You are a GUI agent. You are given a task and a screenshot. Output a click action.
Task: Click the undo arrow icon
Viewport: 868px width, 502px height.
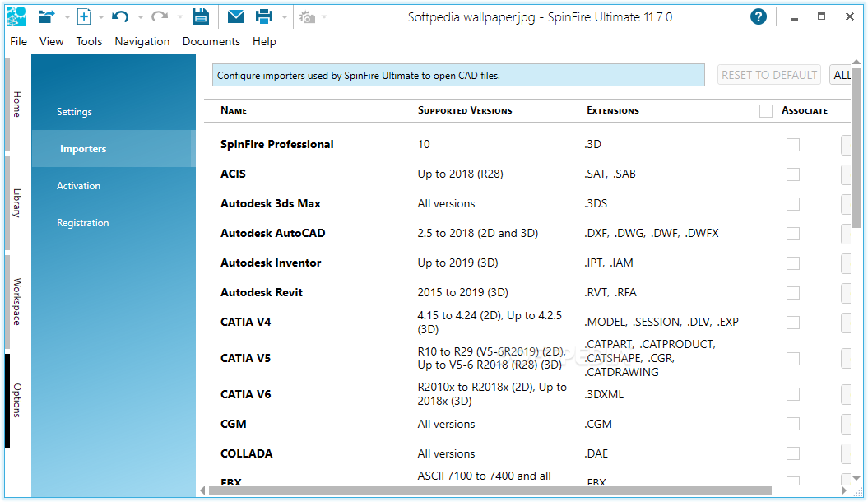click(x=120, y=17)
